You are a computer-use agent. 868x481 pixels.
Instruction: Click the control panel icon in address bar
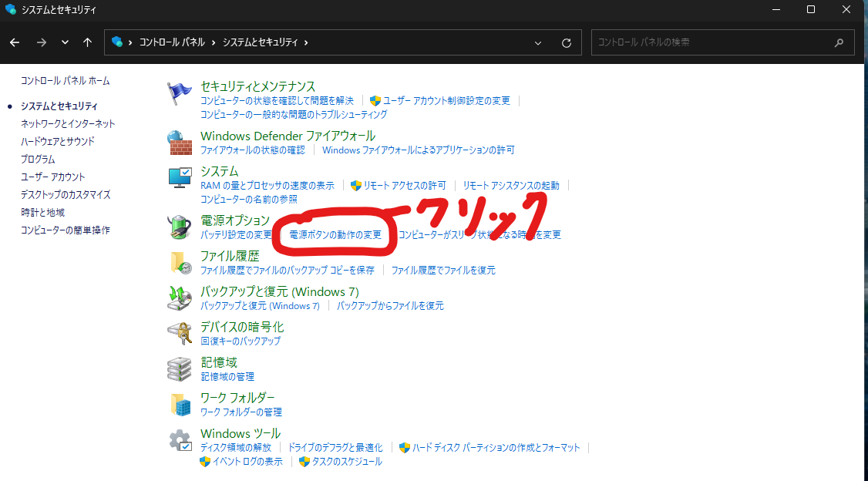tap(117, 42)
